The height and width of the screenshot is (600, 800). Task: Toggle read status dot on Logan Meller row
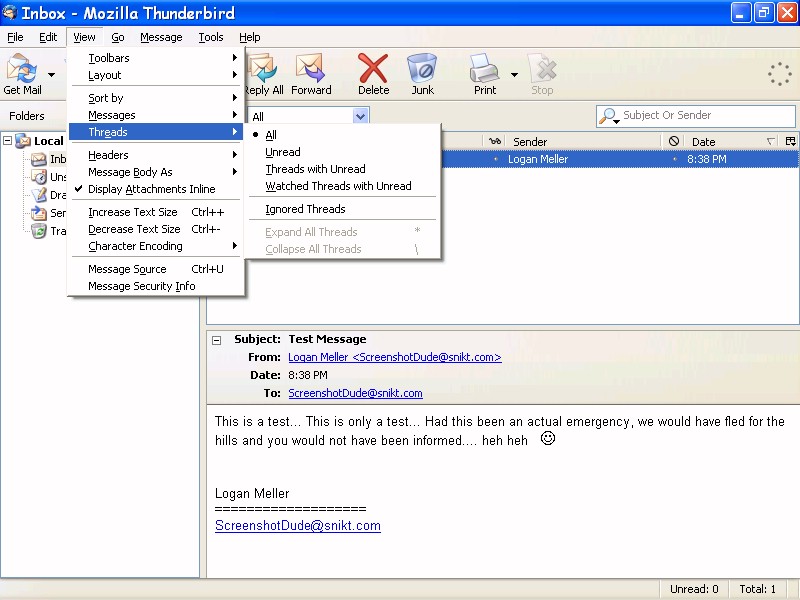point(495,159)
